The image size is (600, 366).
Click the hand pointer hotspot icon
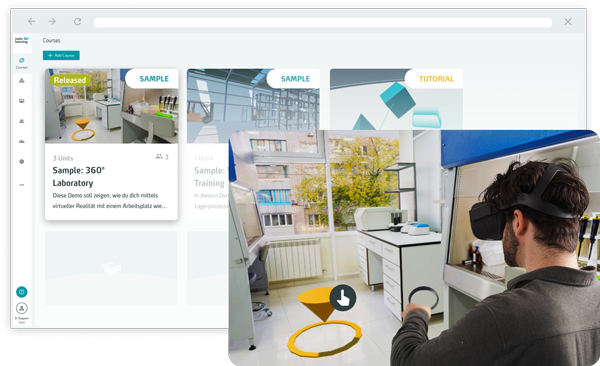[343, 297]
